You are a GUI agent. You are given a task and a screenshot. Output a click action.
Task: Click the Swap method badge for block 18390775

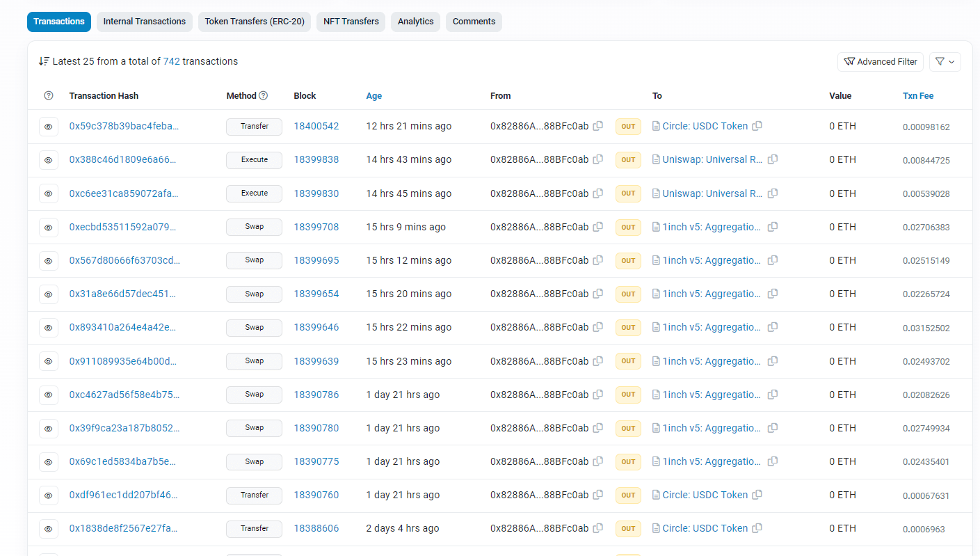[255, 461]
